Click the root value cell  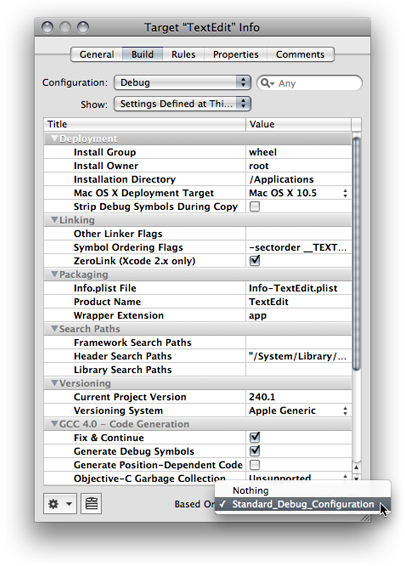pos(299,166)
